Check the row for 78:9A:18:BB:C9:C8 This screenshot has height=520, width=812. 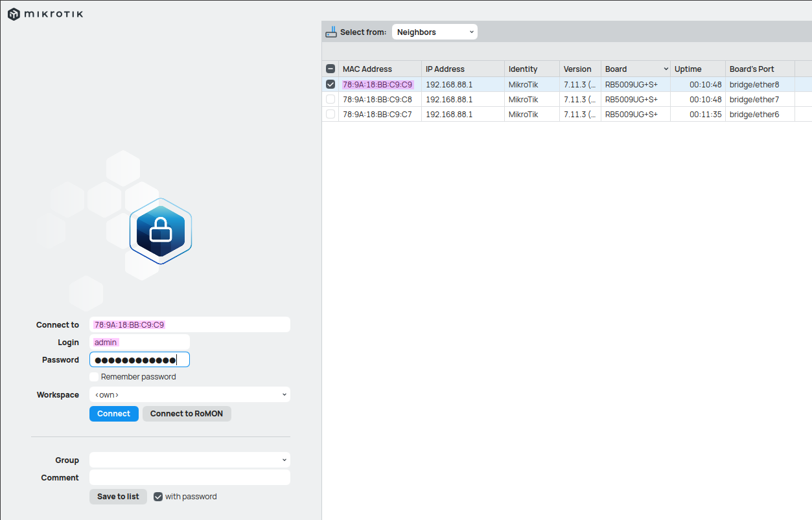[331, 99]
